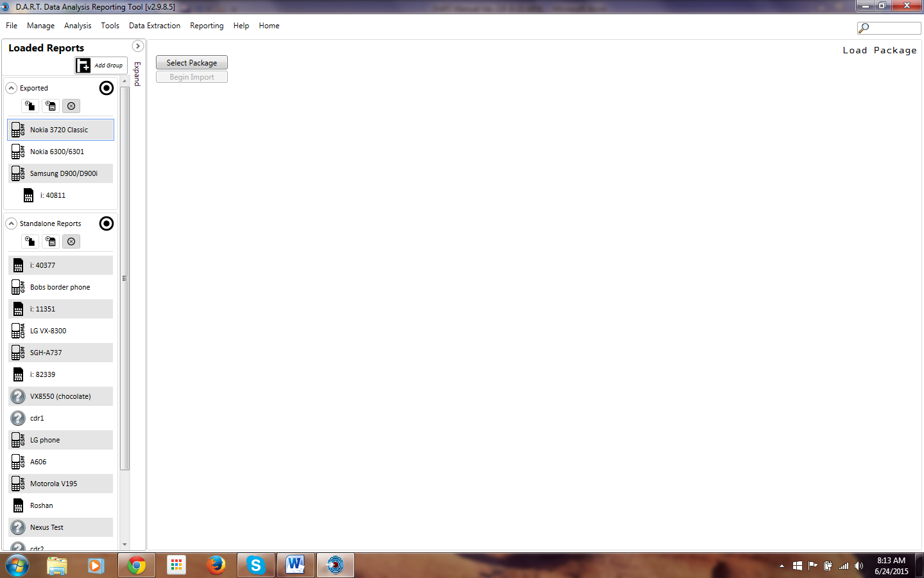This screenshot has width=924, height=578.
Task: Click remove icon in Exported group
Action: click(x=71, y=106)
